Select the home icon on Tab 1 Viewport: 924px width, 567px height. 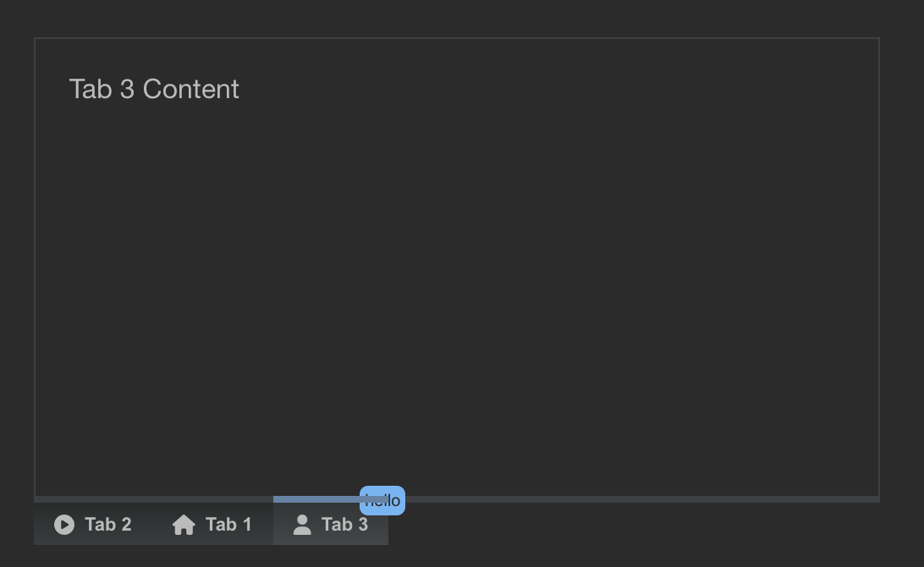click(183, 525)
